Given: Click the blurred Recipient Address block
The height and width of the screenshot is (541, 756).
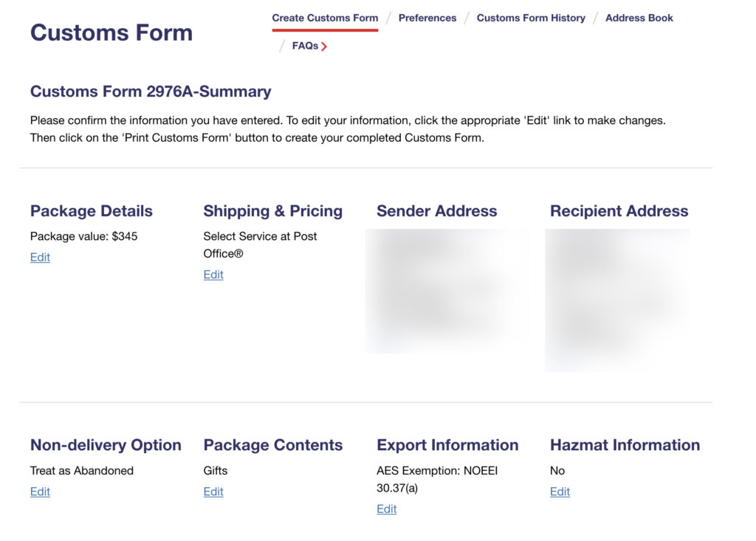Looking at the screenshot, I should tap(618, 298).
